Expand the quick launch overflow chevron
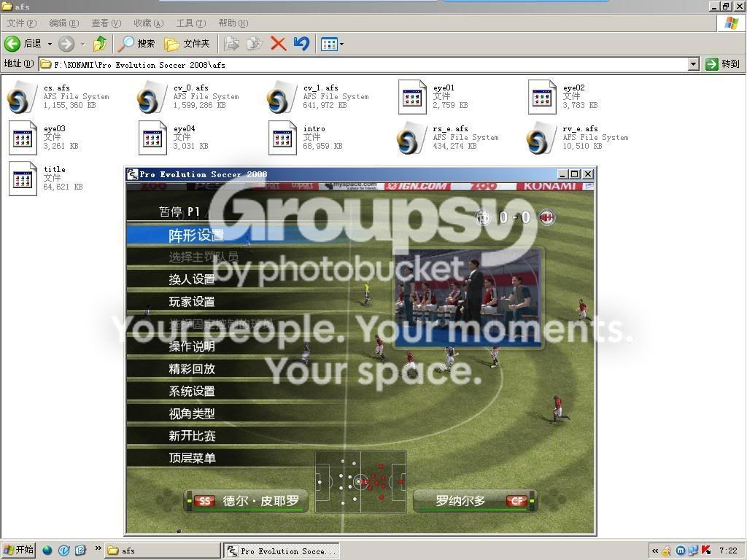747x560 pixels. [98, 548]
